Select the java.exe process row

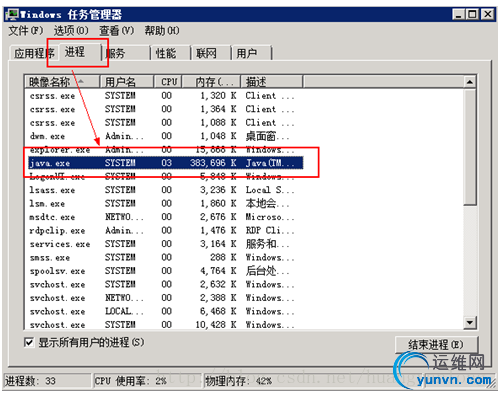pyautogui.click(x=166, y=163)
